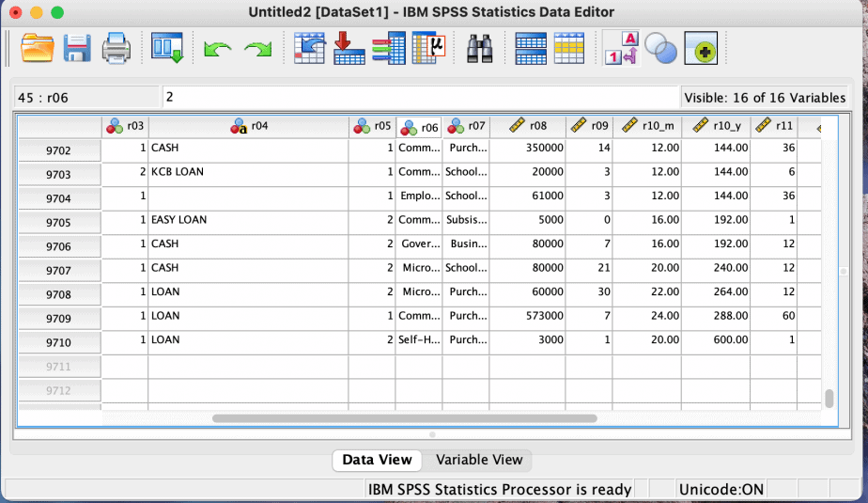The height and width of the screenshot is (503, 868).
Task: Click r06 cell 'Emplo...'
Action: click(419, 196)
